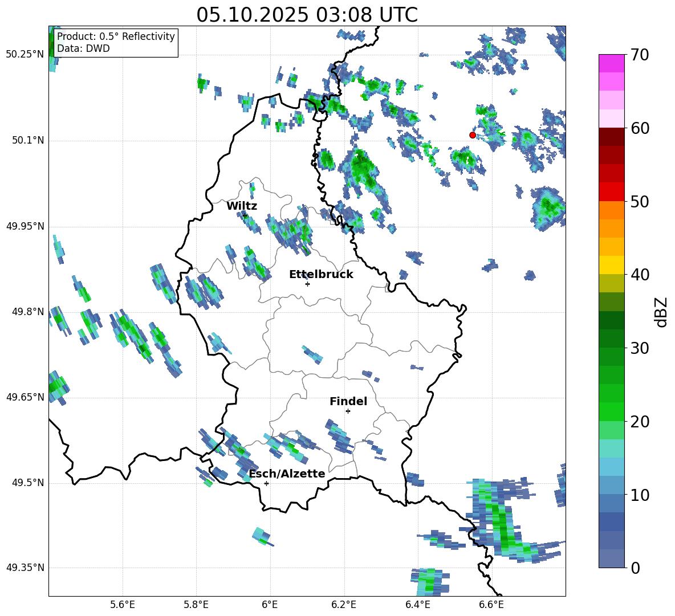This screenshot has height=616, width=675.
Task: Click the 6.4°E longitude label
Action: [417, 605]
